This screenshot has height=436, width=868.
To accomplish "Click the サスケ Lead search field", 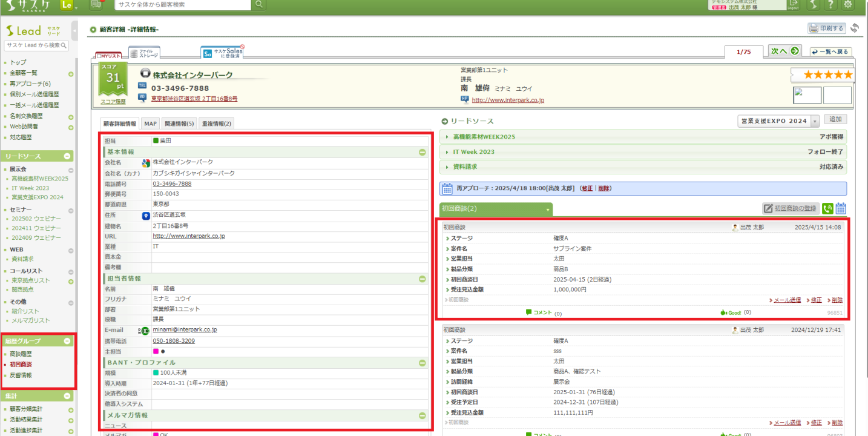I will [36, 45].
